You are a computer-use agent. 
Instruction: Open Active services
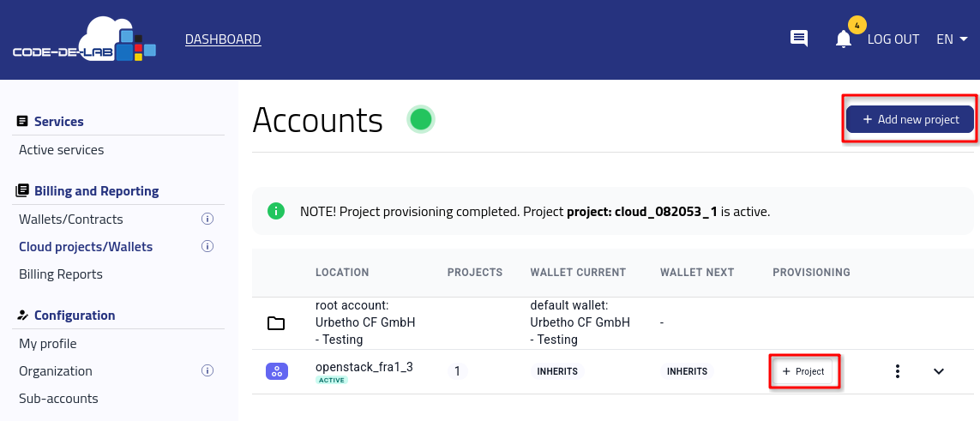61,150
